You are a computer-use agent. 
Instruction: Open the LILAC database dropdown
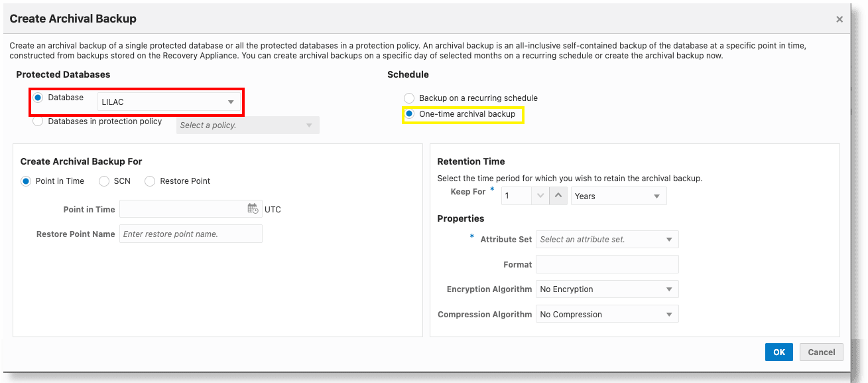coord(231,102)
